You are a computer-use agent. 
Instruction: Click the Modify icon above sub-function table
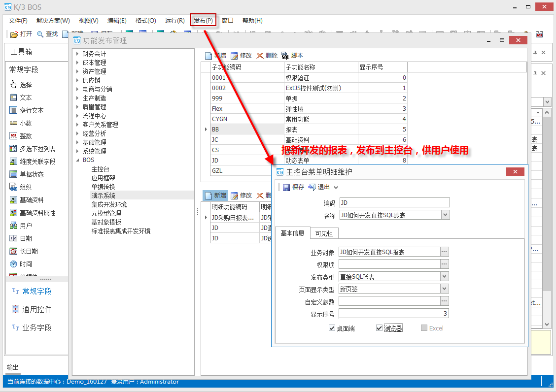(x=234, y=56)
